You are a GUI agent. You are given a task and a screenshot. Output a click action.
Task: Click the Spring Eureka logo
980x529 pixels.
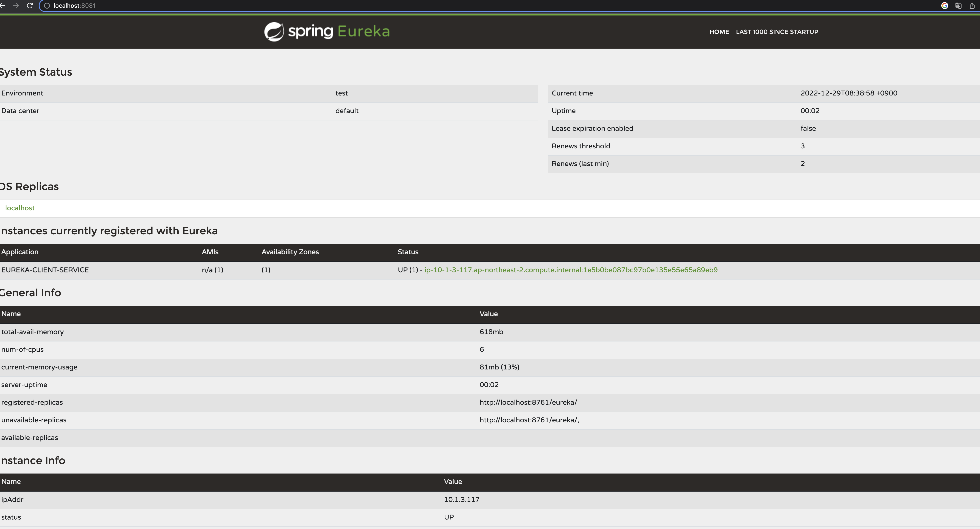[327, 32]
